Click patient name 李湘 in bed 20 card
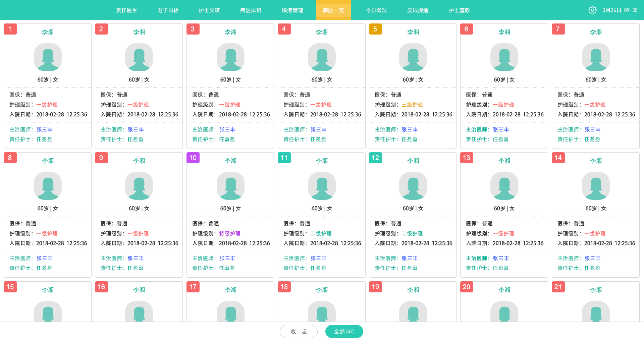The height and width of the screenshot is (340, 644). 504,290
